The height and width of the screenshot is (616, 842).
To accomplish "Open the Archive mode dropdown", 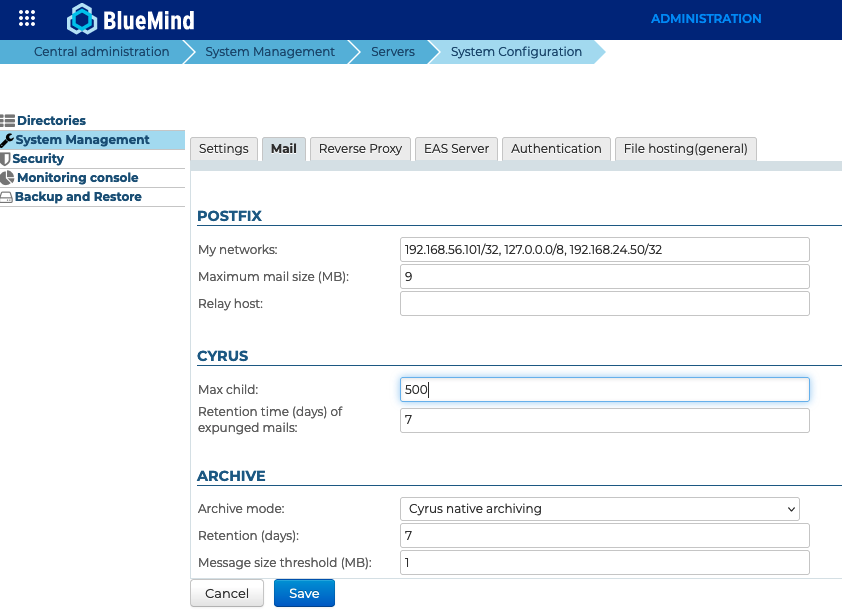I will pos(600,509).
